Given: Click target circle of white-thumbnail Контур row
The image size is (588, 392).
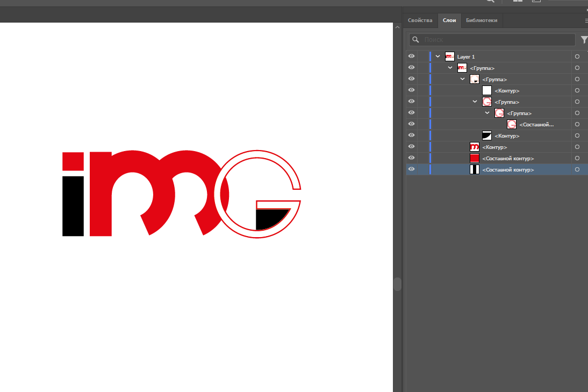Looking at the screenshot, I should tap(577, 90).
